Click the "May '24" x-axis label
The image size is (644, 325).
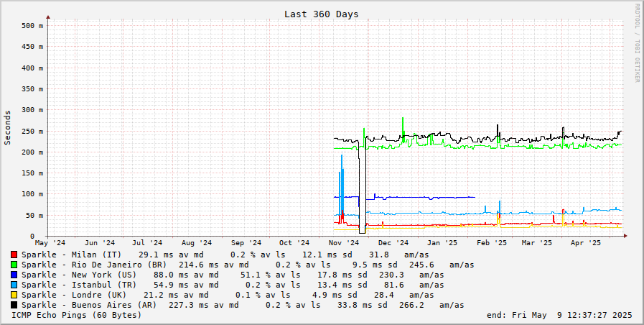[50, 243]
